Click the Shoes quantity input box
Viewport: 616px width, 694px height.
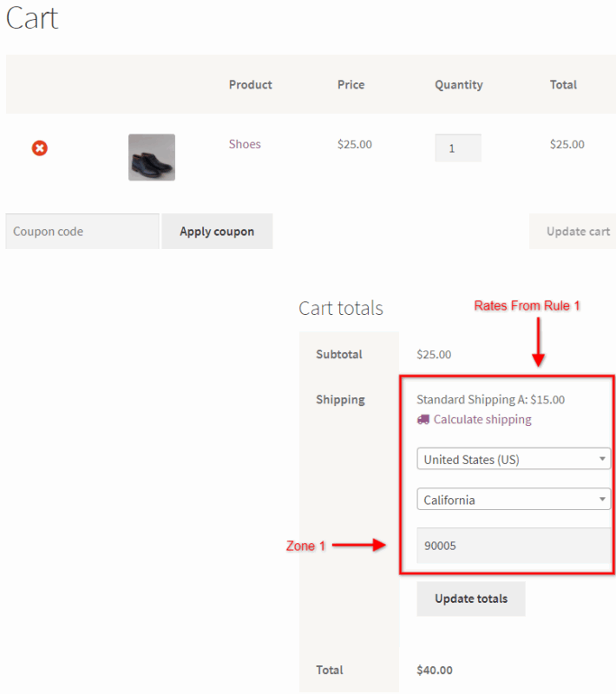coord(457,148)
